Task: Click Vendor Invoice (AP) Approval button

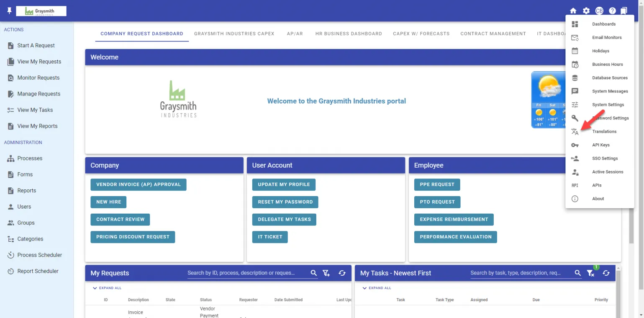Action: coord(138,184)
